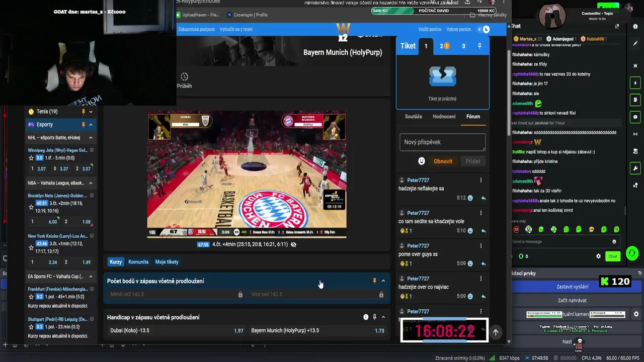
Task: Favorite the Winnipeg Jets match with star
Action: (31, 158)
